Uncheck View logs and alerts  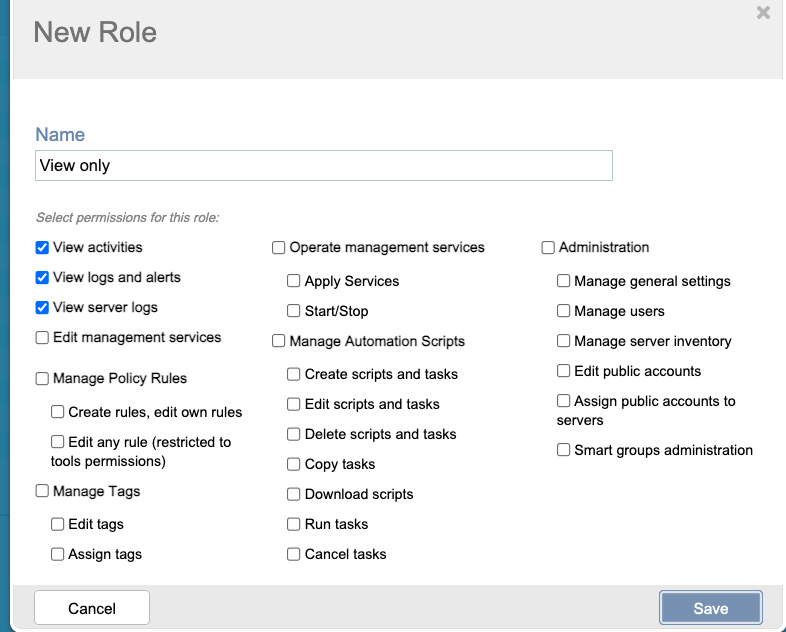(42, 278)
